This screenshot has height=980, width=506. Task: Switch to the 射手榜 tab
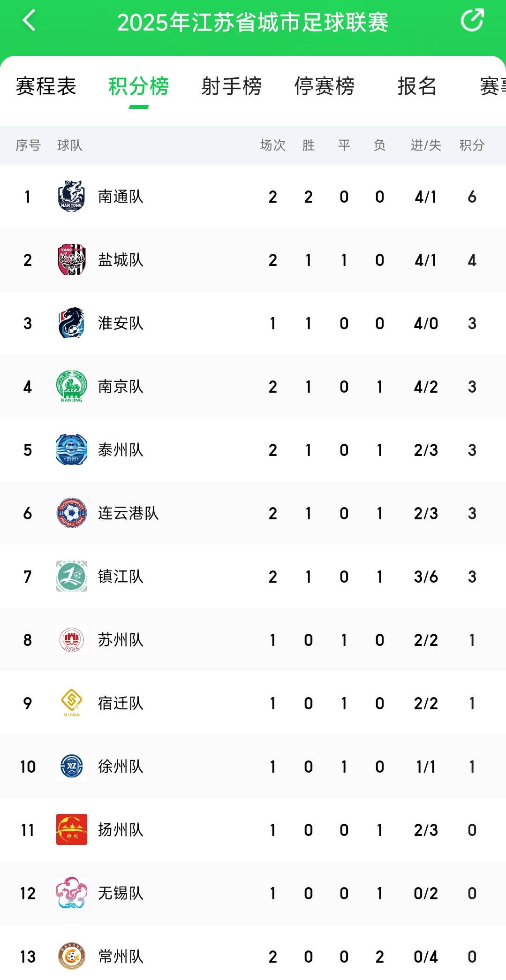coord(231,87)
